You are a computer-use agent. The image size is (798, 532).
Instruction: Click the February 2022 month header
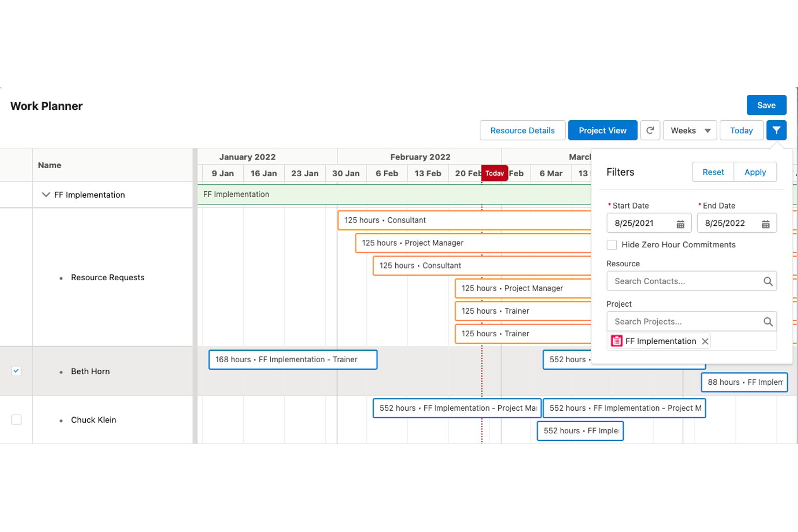pyautogui.click(x=420, y=157)
